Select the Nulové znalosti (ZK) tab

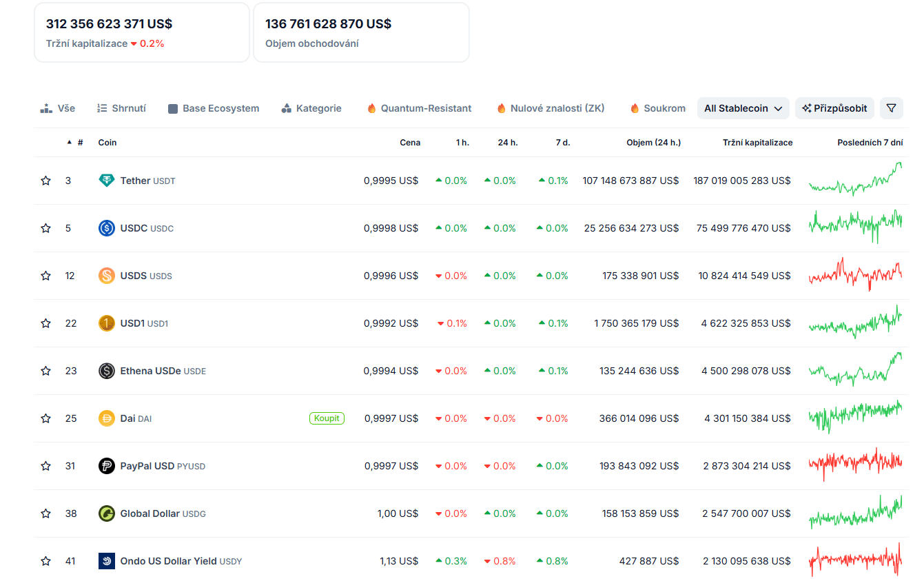(x=551, y=108)
